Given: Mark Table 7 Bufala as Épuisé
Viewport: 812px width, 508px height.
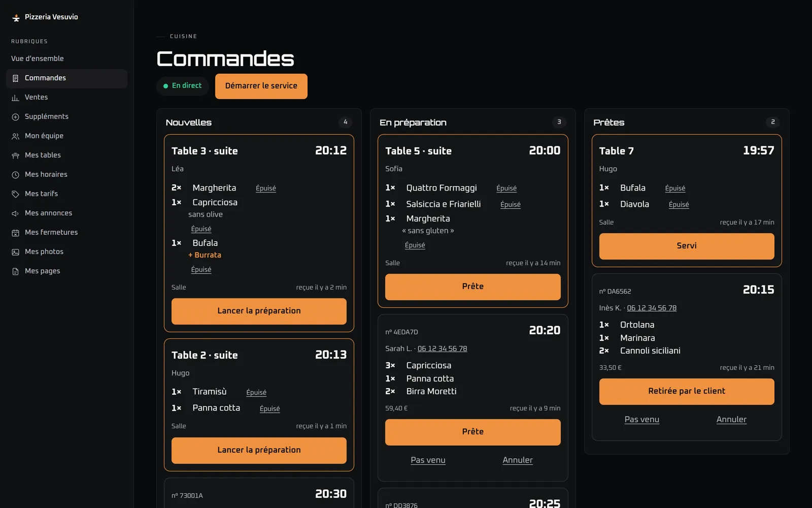Looking at the screenshot, I should tap(675, 188).
